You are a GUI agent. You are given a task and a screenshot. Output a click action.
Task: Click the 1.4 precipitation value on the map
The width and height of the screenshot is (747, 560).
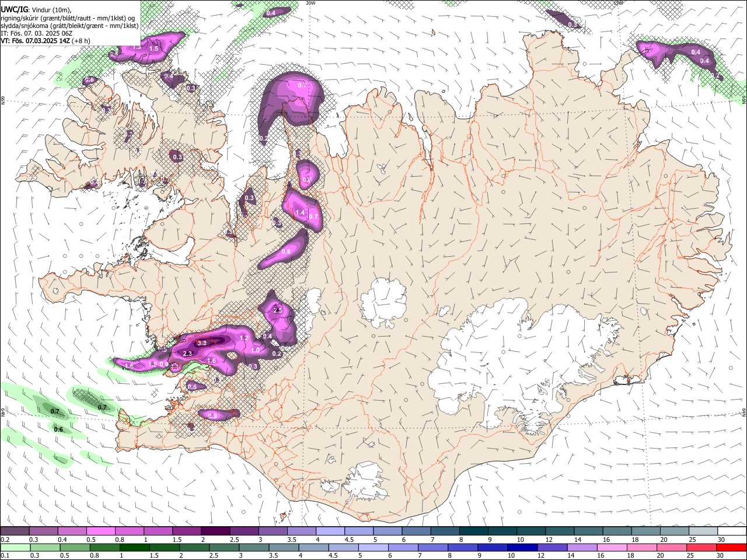300,212
